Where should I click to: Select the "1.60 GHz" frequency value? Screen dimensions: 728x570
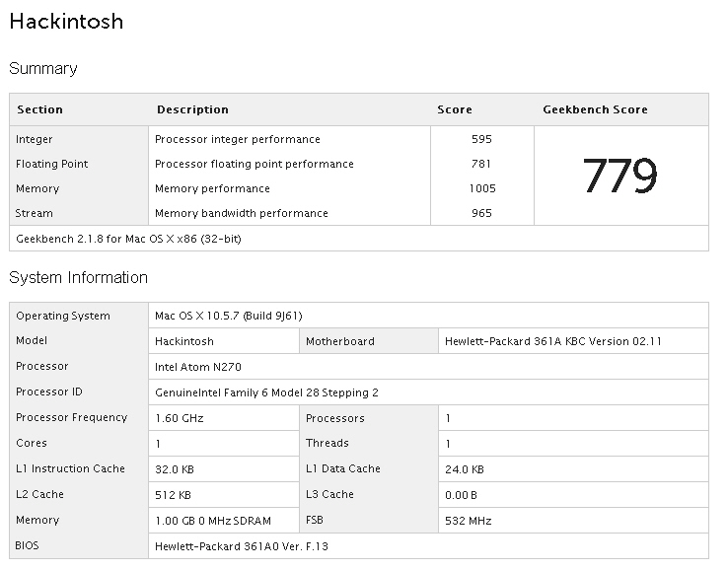(180, 418)
